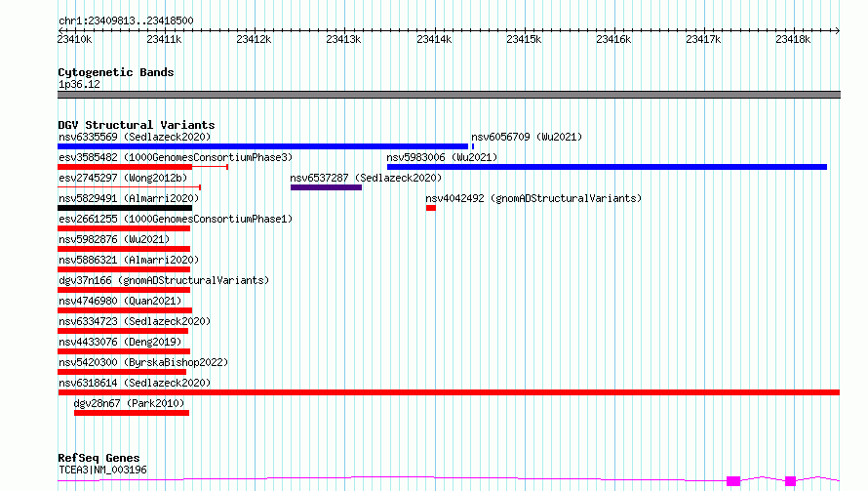This screenshot has height=491, width=868.
Task: Open nsv4042492 (gnomADStructuralVariants) label
Action: coord(533,198)
